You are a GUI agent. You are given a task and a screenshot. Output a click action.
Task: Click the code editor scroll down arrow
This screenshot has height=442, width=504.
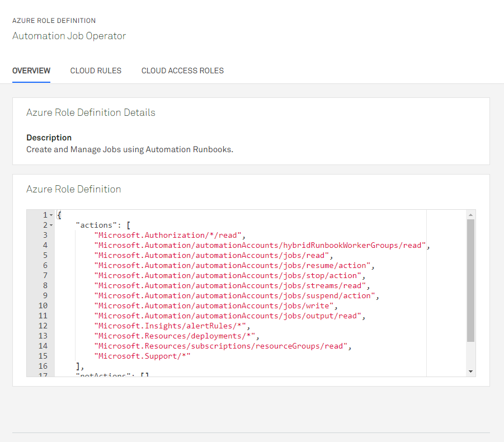click(470, 372)
